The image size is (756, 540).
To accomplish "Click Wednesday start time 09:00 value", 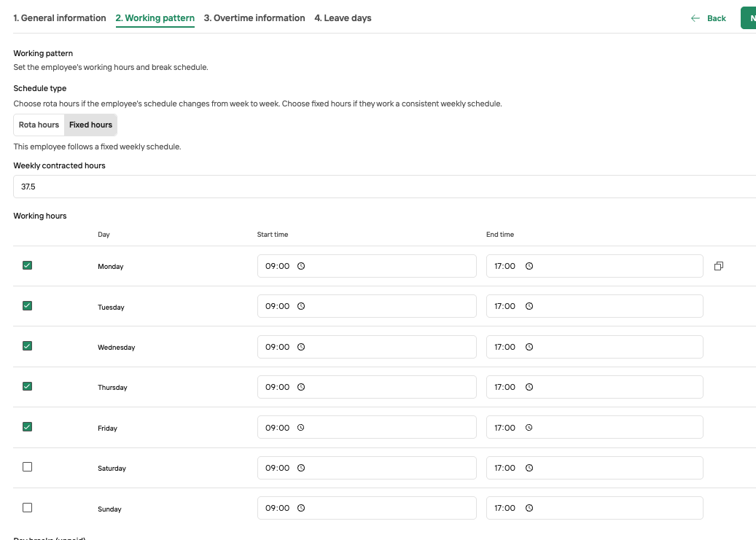I will tap(278, 347).
